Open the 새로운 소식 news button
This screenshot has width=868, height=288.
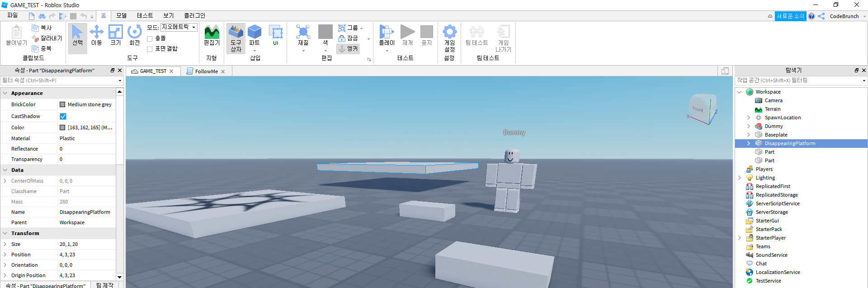point(791,16)
